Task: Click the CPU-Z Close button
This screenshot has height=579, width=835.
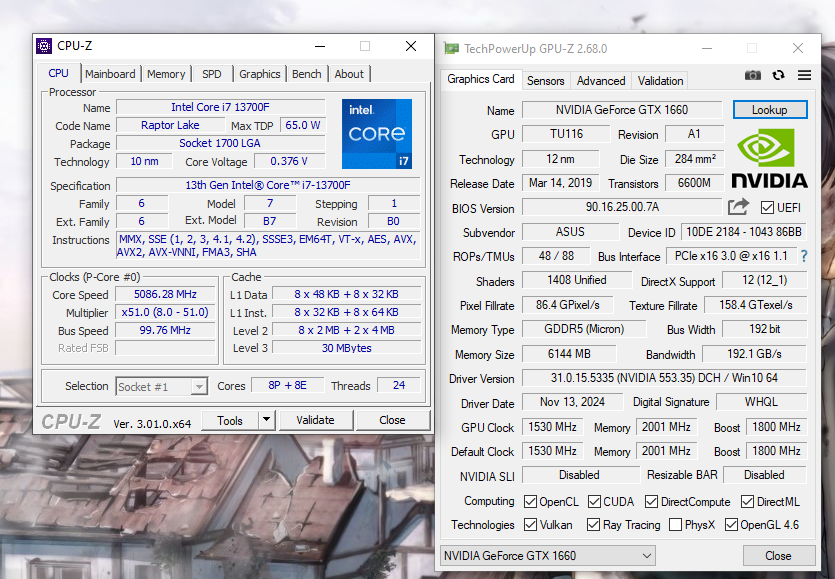Action: tap(392, 420)
